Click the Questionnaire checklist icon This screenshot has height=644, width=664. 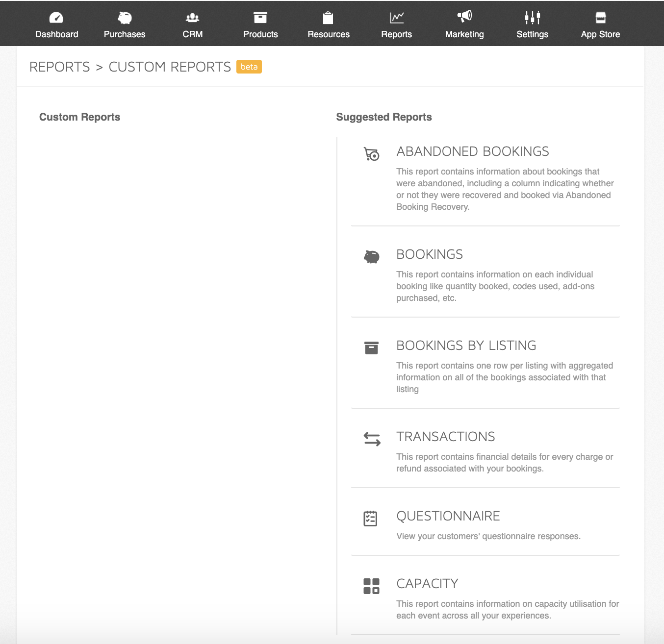[370, 518]
